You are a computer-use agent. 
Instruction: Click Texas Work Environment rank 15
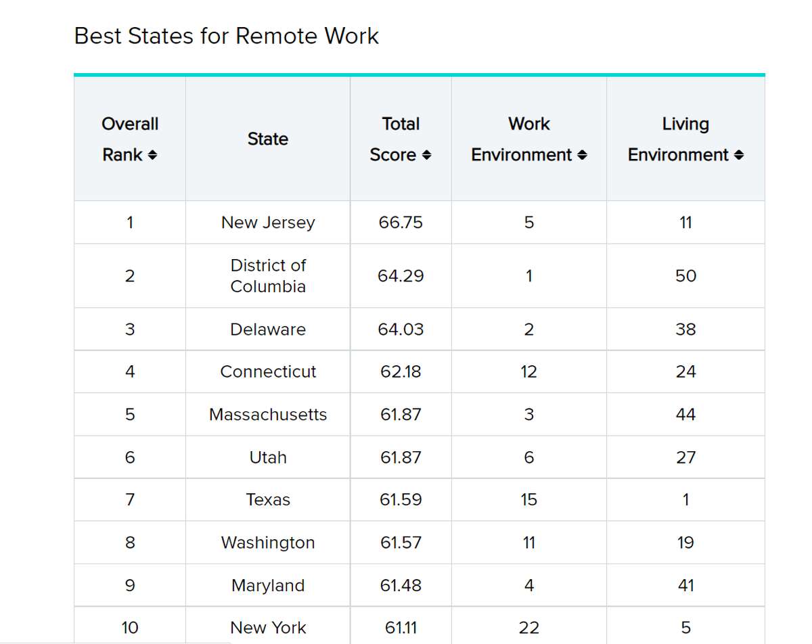click(529, 500)
